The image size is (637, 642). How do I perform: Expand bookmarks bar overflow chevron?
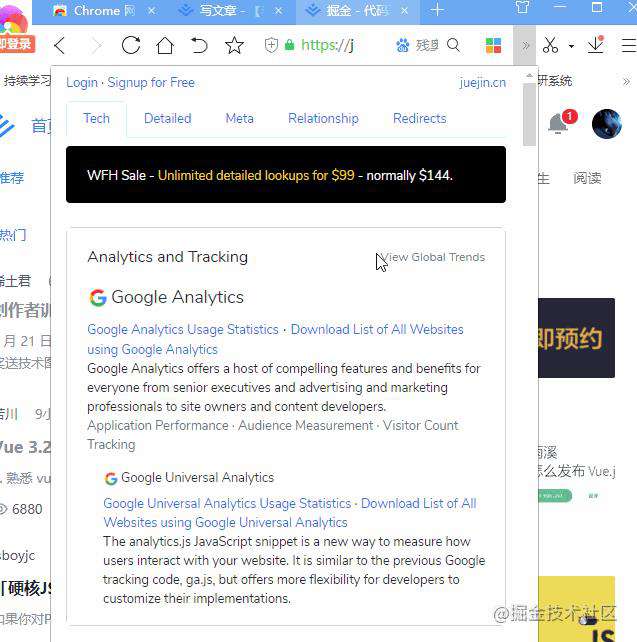[626, 81]
